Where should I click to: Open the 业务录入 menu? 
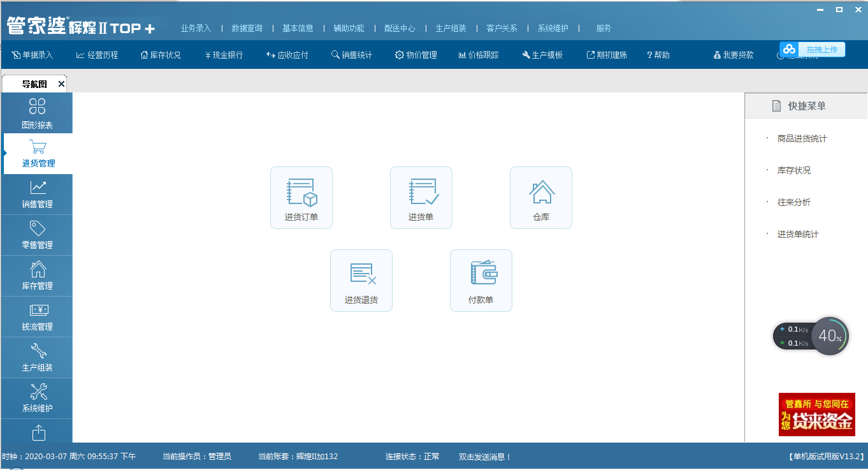click(x=196, y=29)
